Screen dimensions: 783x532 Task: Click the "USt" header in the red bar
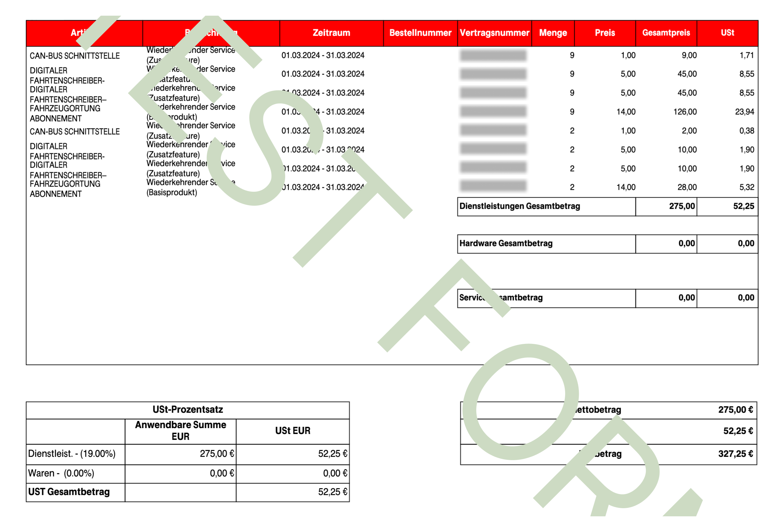tap(727, 33)
